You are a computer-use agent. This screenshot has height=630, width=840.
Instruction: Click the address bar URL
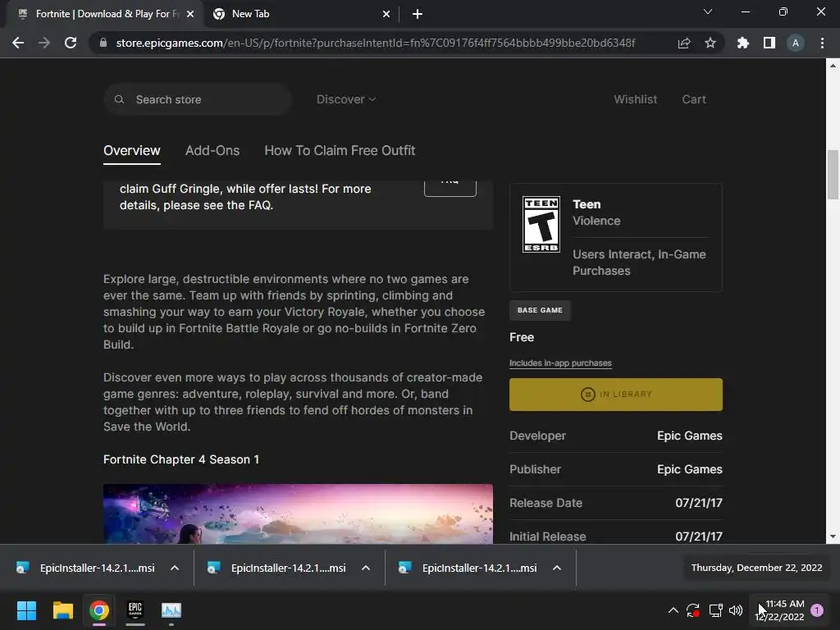[376, 43]
